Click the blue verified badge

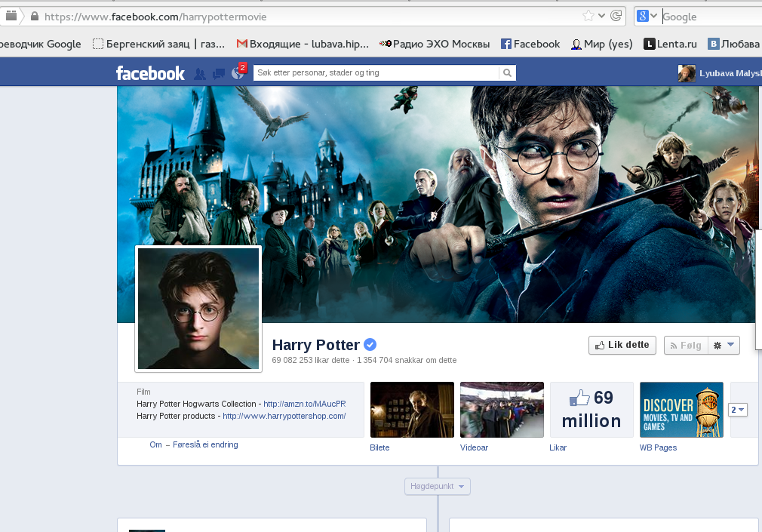pyautogui.click(x=370, y=345)
